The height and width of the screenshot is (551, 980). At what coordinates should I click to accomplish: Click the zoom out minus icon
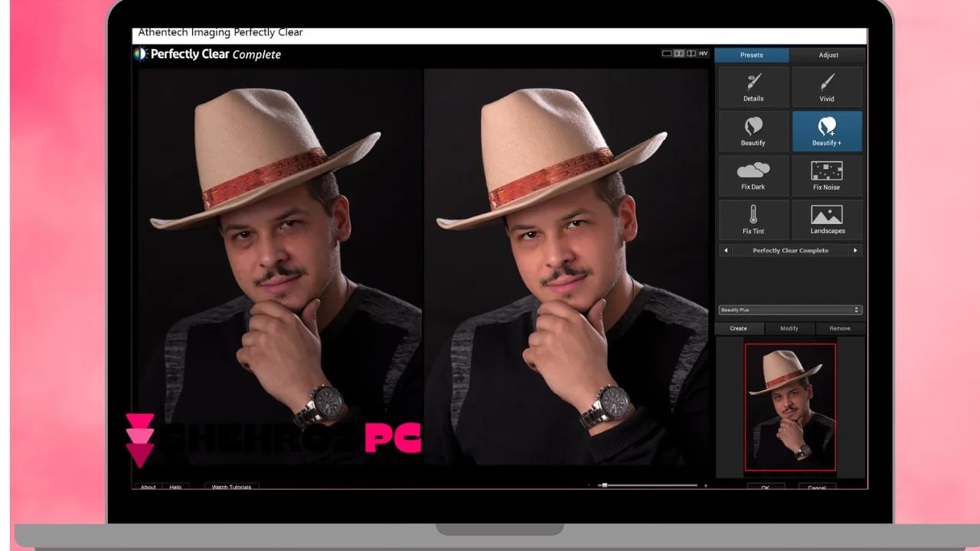click(x=589, y=485)
